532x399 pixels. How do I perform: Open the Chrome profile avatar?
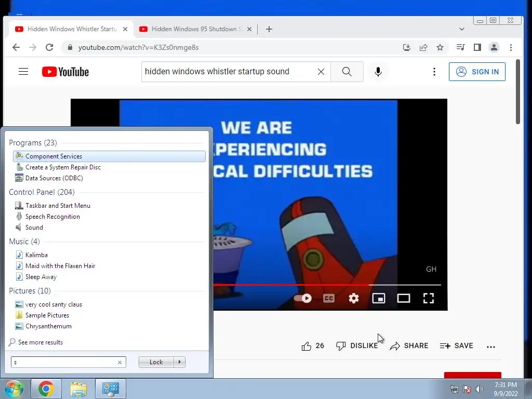pyautogui.click(x=494, y=47)
